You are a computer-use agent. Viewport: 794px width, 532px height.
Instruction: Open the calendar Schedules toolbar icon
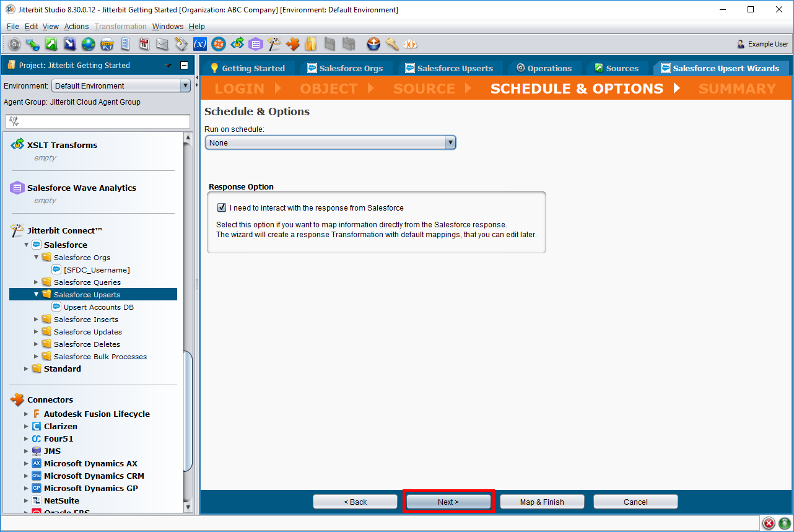pyautogui.click(x=144, y=44)
